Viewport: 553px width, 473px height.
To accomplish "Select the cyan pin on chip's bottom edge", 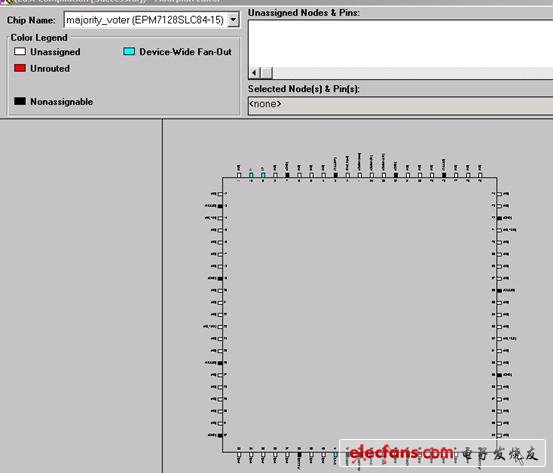I will tap(335, 455).
